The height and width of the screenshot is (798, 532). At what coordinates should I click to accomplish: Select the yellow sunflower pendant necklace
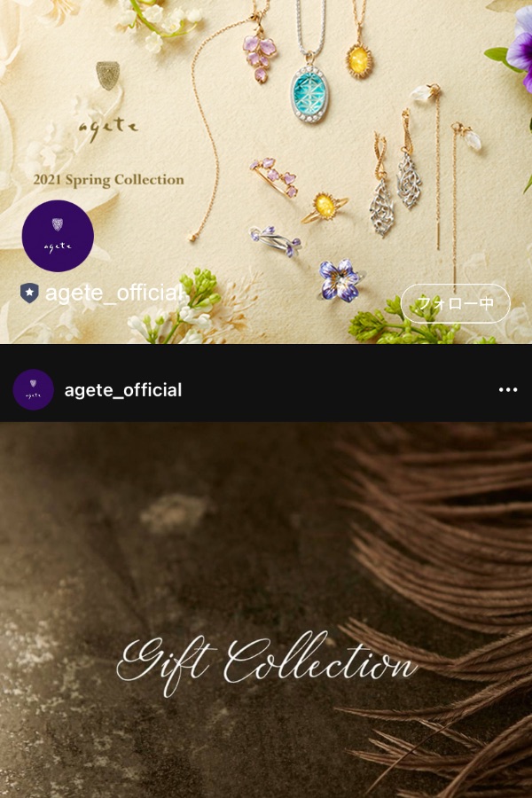coord(359,60)
